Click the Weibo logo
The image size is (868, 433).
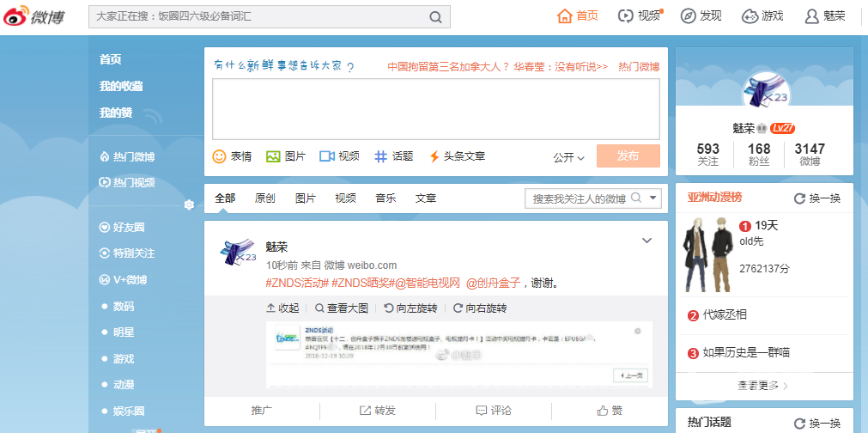(x=34, y=16)
